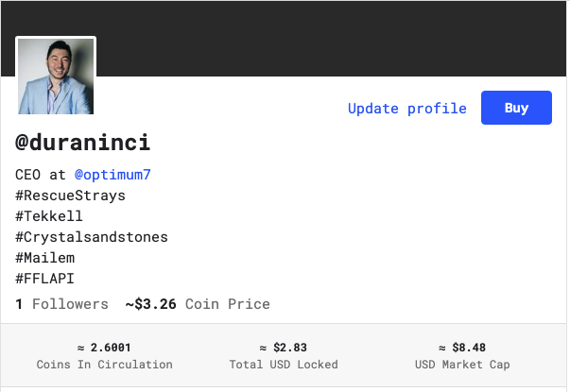The image size is (570, 392).
Task: Click the ~$3.26 Coin Price label
Action: [198, 304]
